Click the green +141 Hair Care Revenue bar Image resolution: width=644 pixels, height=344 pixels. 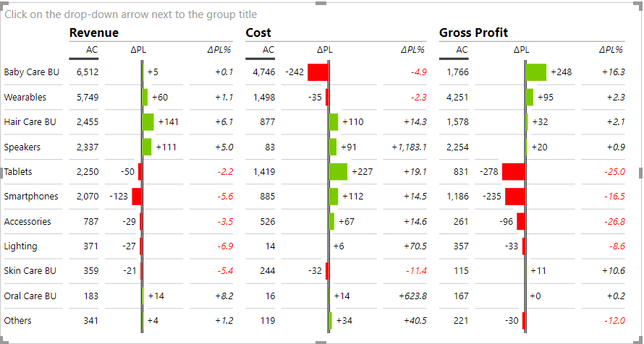pyautogui.click(x=148, y=122)
